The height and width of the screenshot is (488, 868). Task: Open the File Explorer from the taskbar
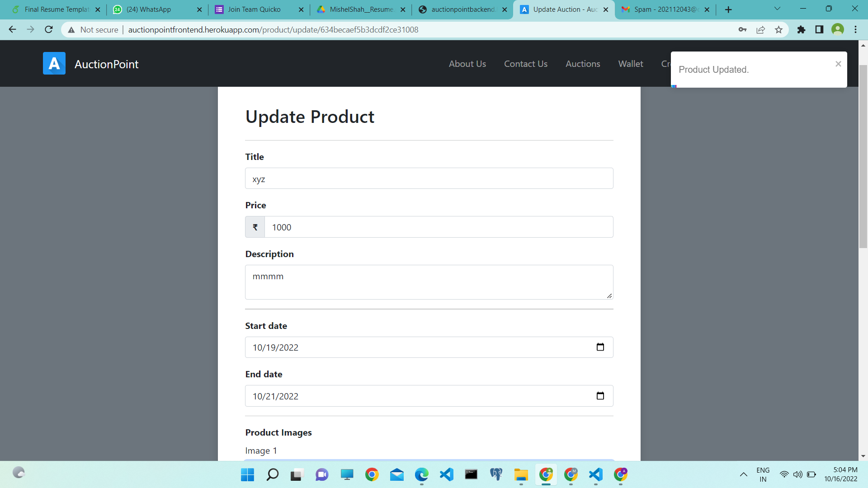(521, 475)
